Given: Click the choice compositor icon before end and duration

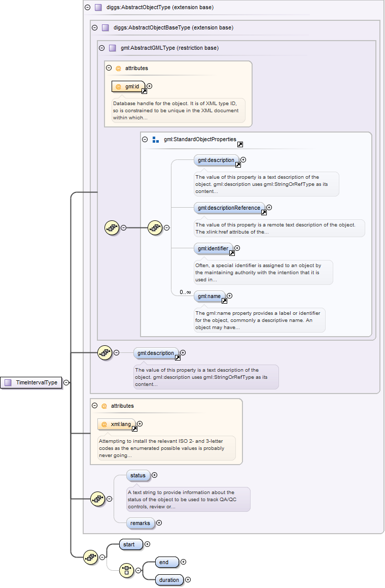Looking at the screenshot, I should click(x=126, y=570).
